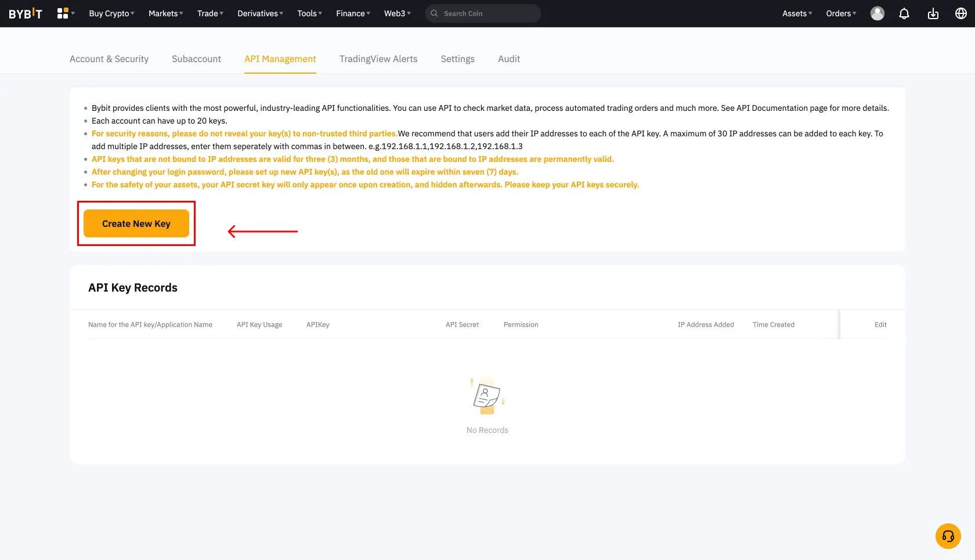Open the notifications bell
This screenshot has width=975, height=560.
(904, 13)
